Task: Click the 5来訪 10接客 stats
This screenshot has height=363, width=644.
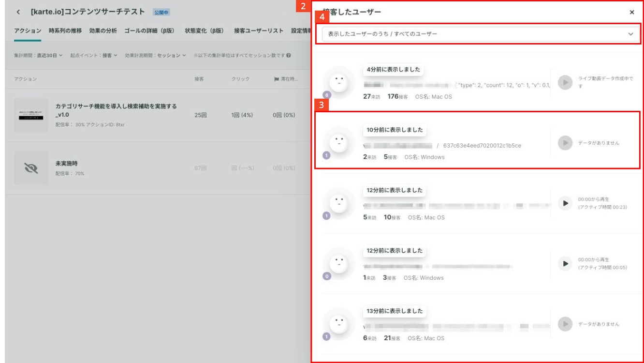Action: 381,217
